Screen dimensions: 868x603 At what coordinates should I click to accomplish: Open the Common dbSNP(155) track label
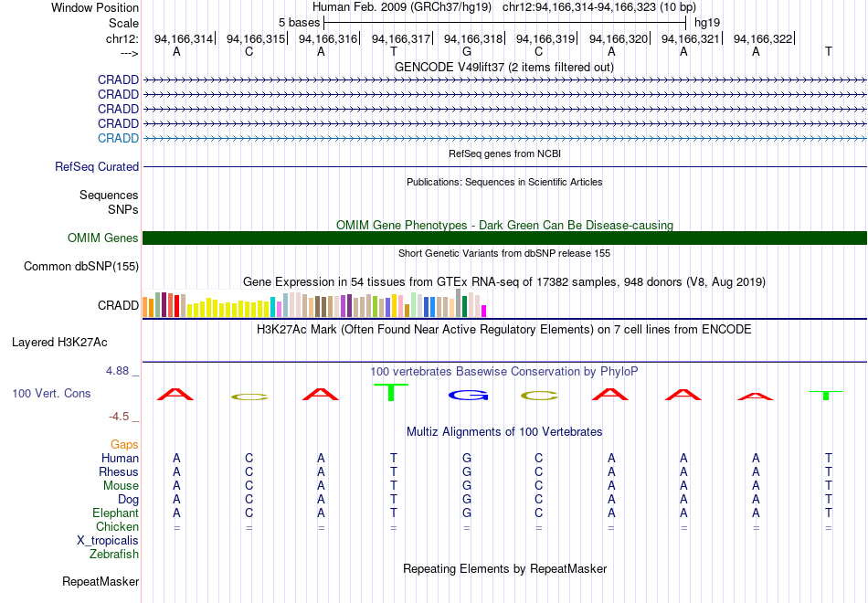tap(81, 267)
